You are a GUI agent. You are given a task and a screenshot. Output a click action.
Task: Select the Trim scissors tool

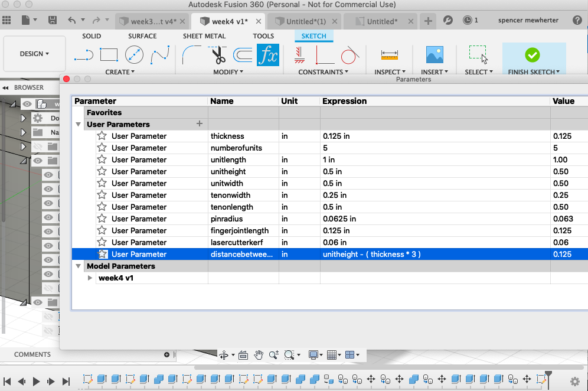(x=217, y=55)
